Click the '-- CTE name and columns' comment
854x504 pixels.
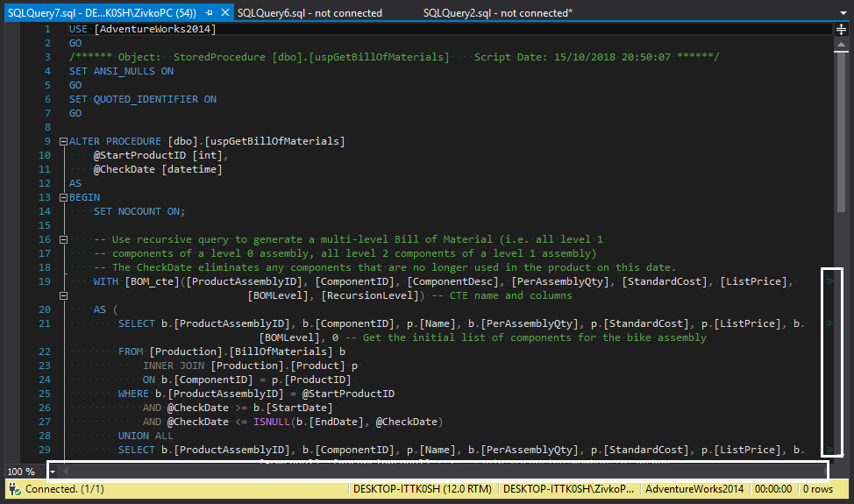[502, 296]
